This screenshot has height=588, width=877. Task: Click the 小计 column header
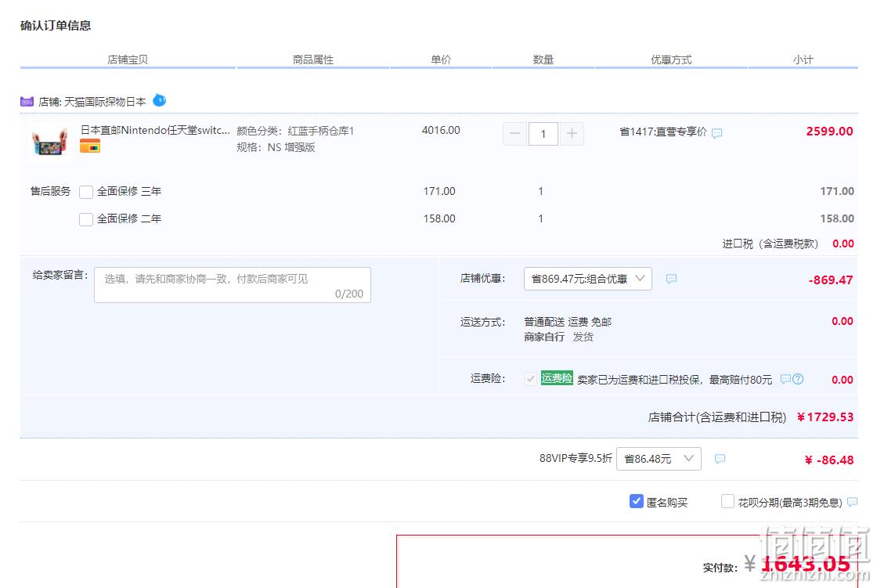[803, 60]
